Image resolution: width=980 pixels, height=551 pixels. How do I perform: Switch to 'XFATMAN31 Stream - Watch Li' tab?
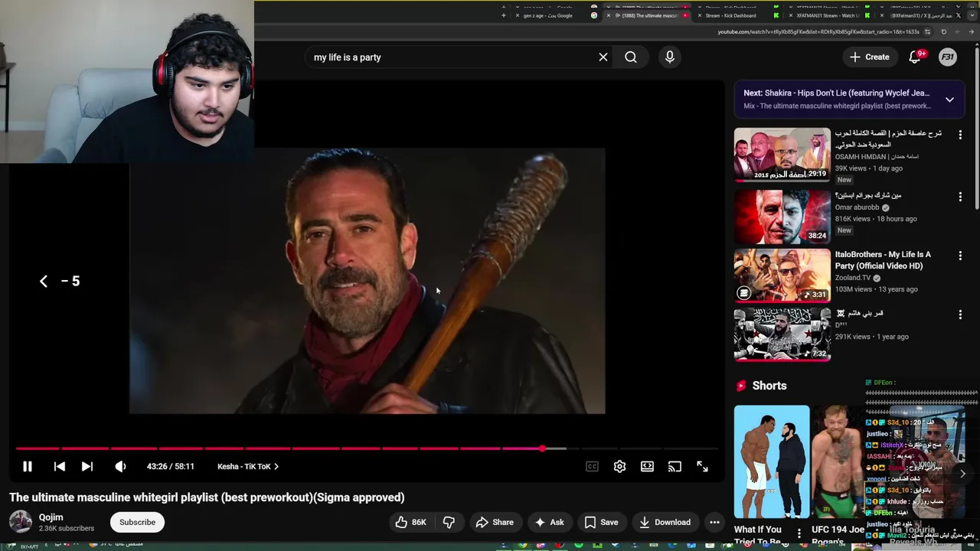828,15
